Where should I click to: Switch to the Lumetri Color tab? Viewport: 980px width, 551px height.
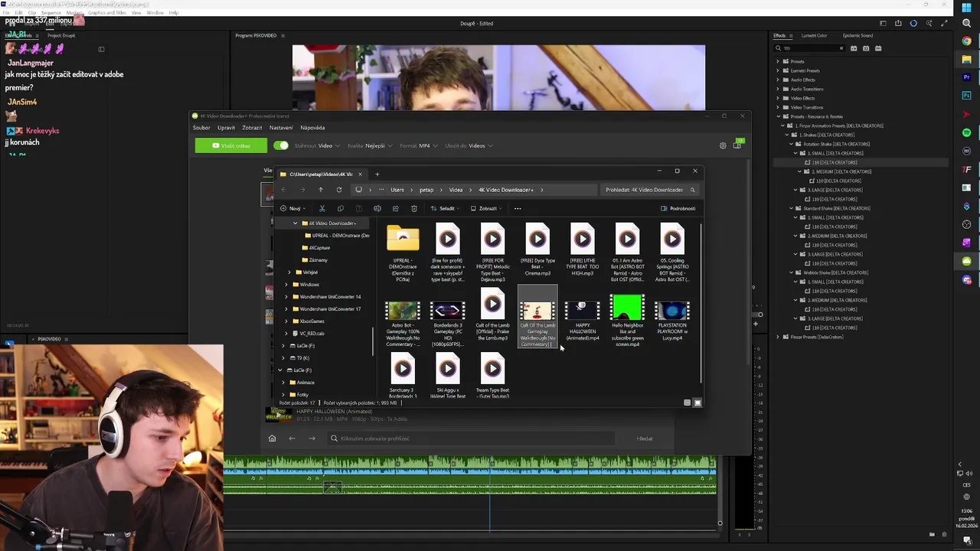(814, 35)
